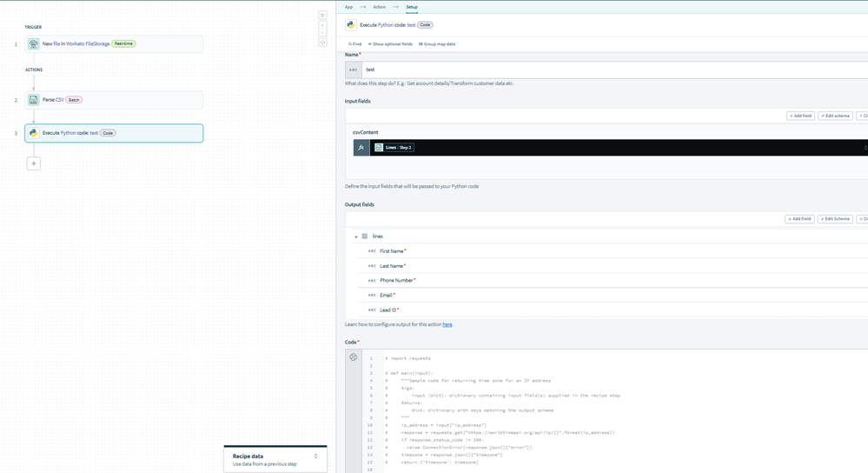The width and height of the screenshot is (868, 473).
Task: Toggle Group map data
Action: click(x=437, y=43)
